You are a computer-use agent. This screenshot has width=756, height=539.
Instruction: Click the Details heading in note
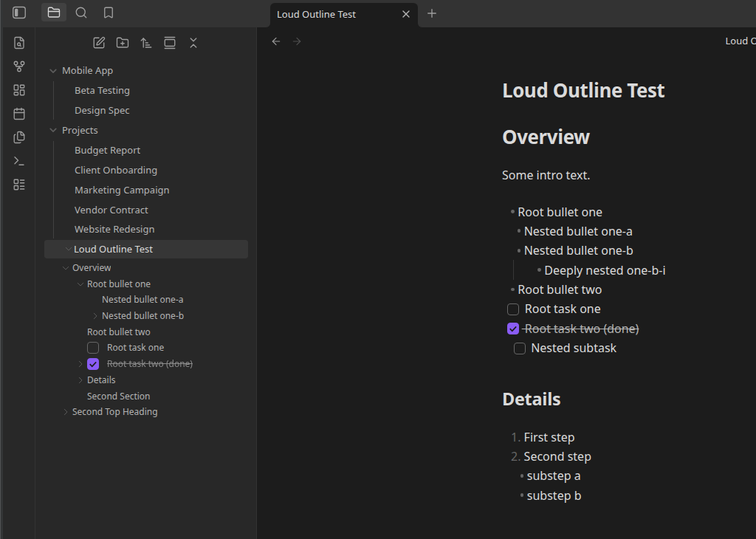point(532,399)
